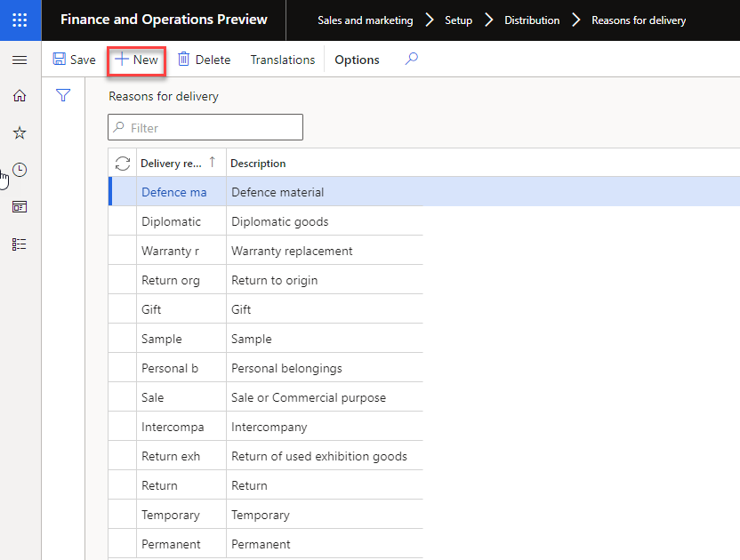740x560 pixels.
Task: Open the Options tab
Action: 357,60
